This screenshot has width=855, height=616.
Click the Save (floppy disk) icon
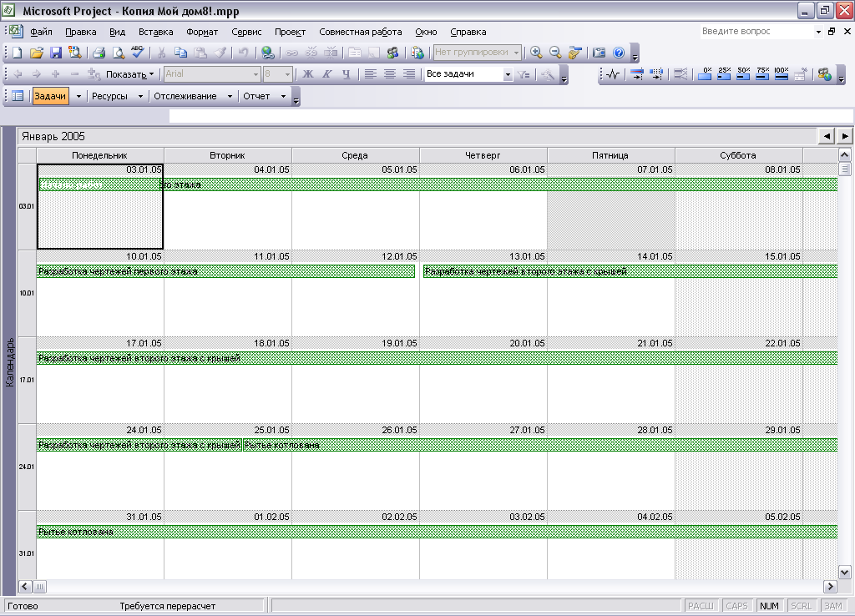click(x=56, y=53)
